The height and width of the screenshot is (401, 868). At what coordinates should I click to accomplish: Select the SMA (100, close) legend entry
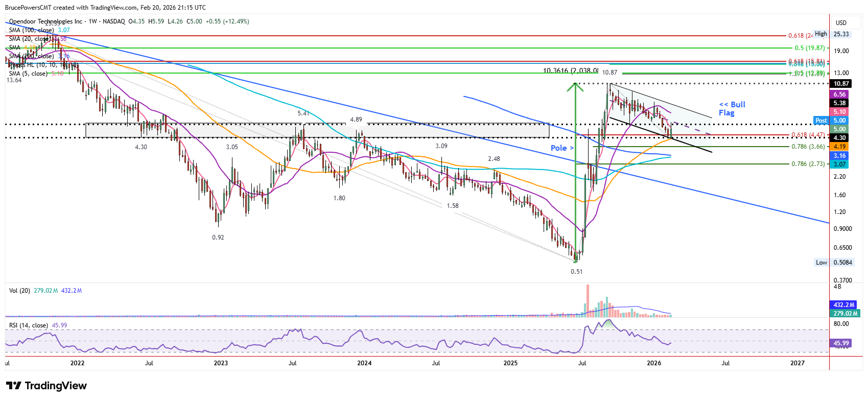pyautogui.click(x=31, y=30)
